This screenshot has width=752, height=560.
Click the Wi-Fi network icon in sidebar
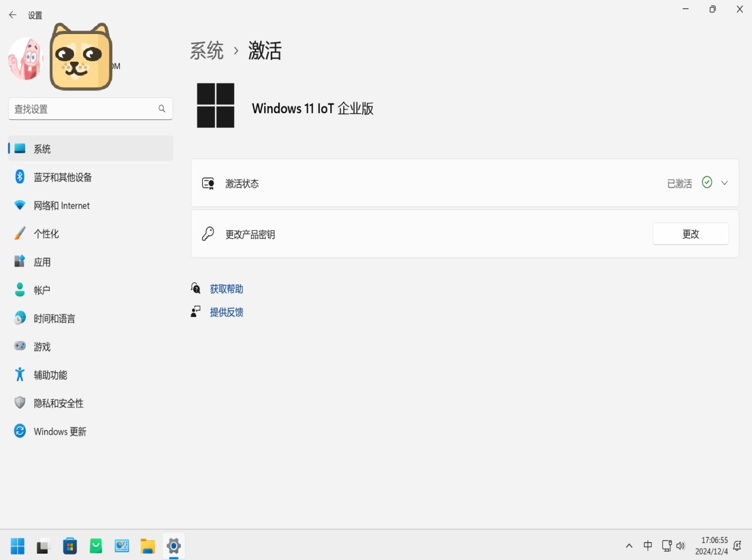click(x=20, y=205)
